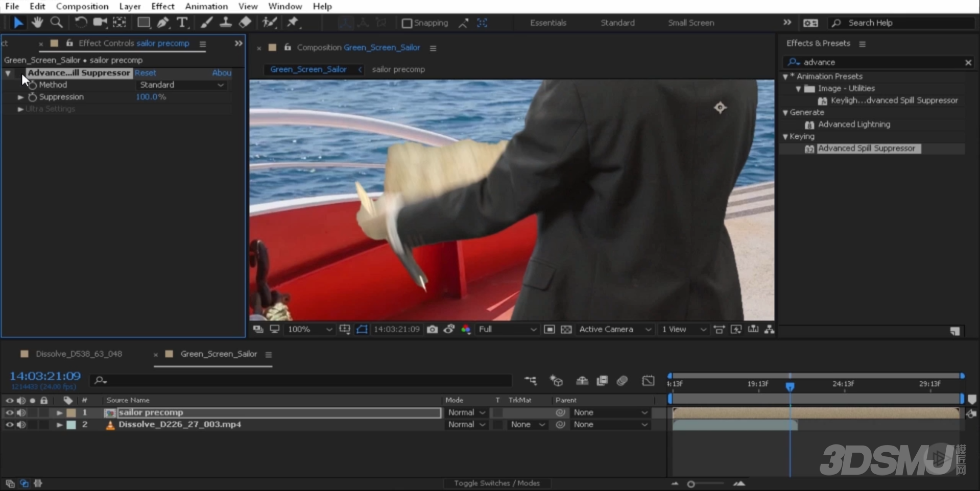Viewport: 980px width, 491px height.
Task: Select the Eraser tool
Action: 245,22
